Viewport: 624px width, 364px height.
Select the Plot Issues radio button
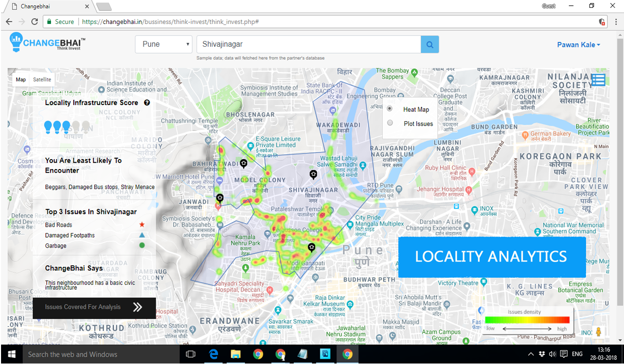[x=390, y=123]
